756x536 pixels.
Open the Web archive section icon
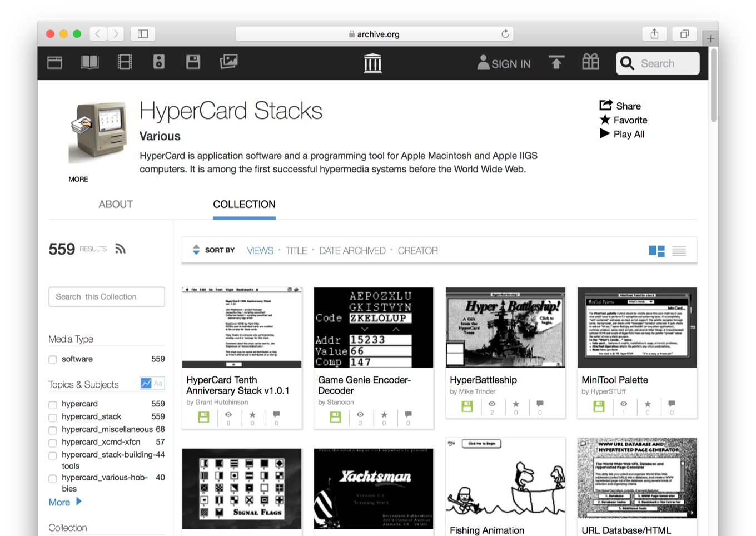click(54, 62)
